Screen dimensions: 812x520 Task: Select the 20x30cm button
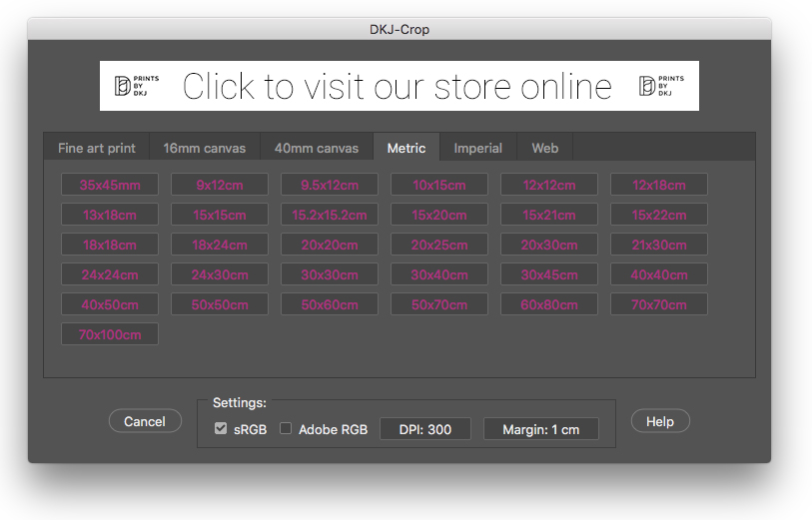(549, 245)
